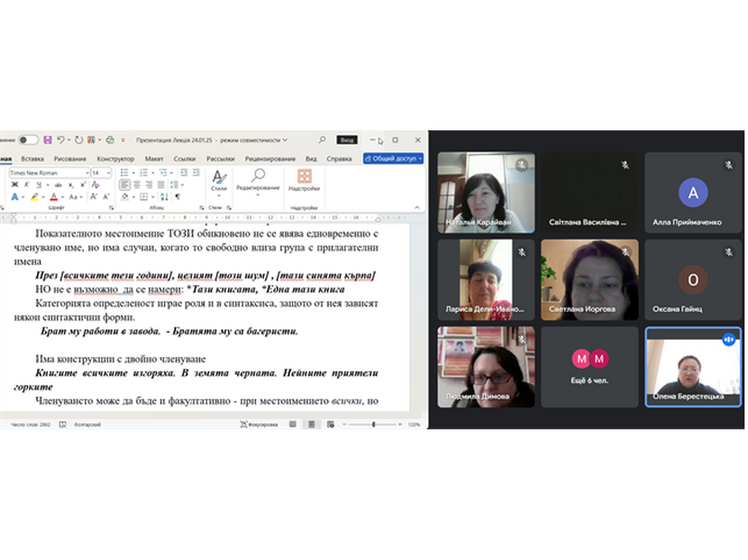Apply bold formatting with Ж button

[13, 185]
